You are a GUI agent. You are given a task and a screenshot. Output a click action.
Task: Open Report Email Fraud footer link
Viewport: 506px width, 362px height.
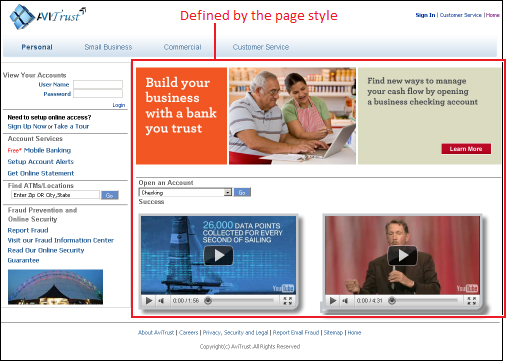(x=296, y=333)
